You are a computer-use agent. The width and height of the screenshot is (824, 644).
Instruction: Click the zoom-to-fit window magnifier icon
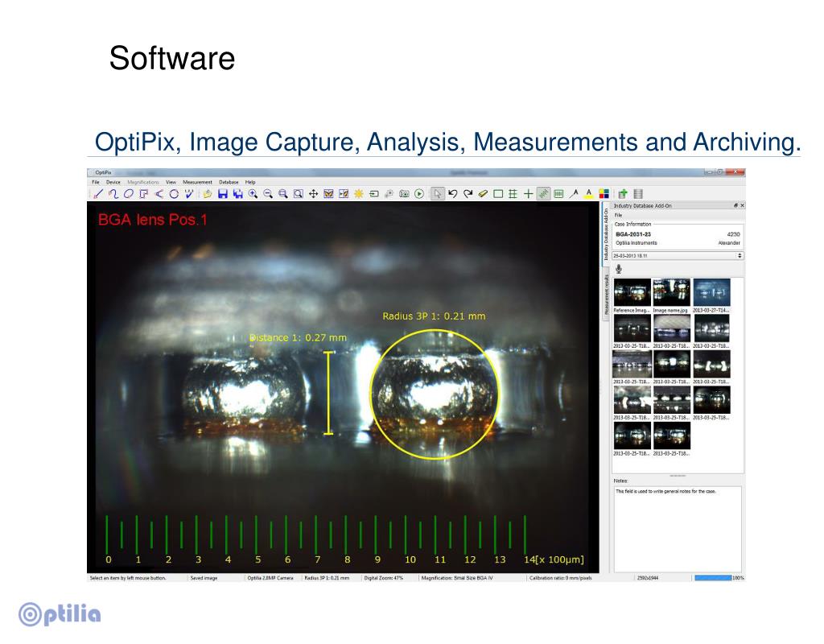pyautogui.click(x=298, y=194)
